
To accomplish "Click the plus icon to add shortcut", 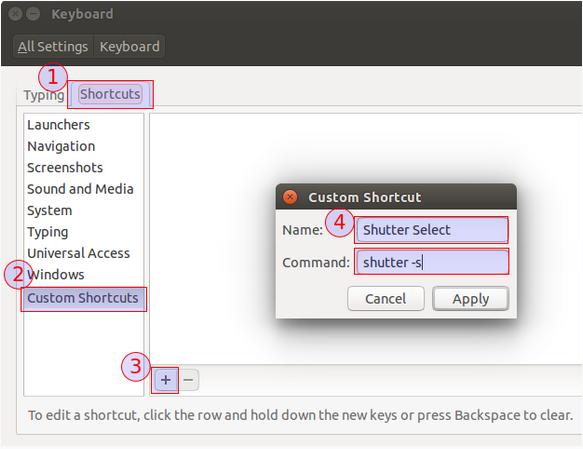I will tap(165, 380).
